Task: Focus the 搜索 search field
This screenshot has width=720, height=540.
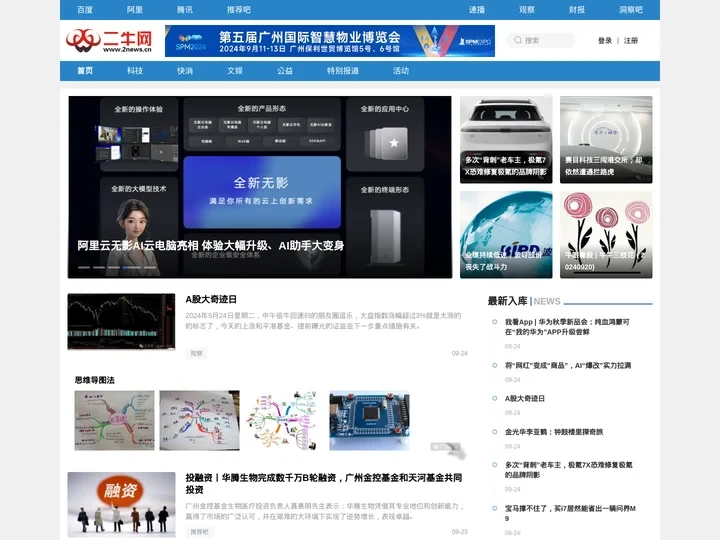Action: tap(540, 40)
